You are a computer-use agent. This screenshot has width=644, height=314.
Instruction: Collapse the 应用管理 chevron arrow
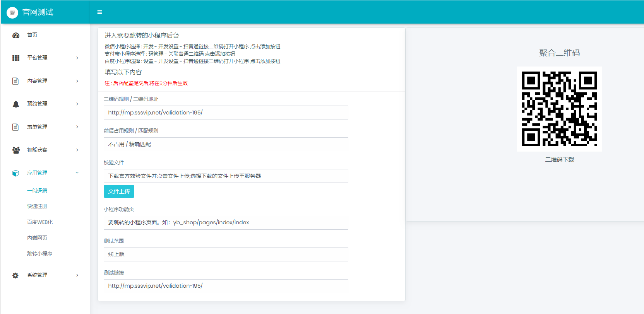(x=77, y=173)
